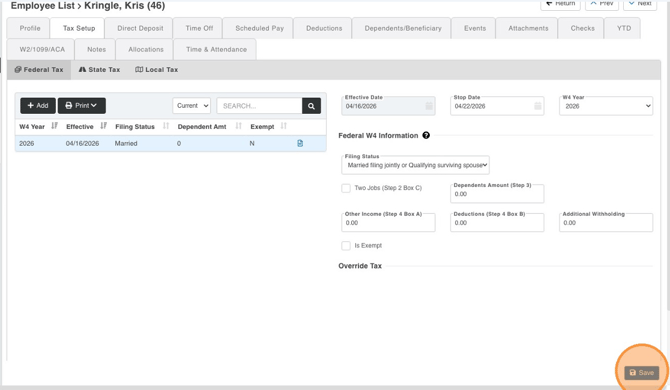Open the Direct Deposit tab
The image size is (670, 390).
pyautogui.click(x=140, y=28)
